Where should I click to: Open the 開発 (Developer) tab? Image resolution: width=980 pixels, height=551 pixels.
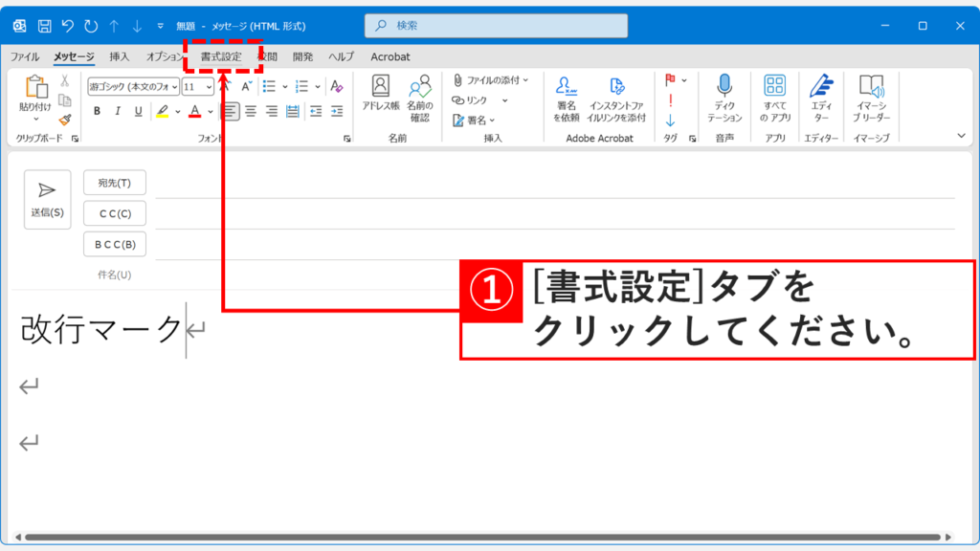[304, 56]
